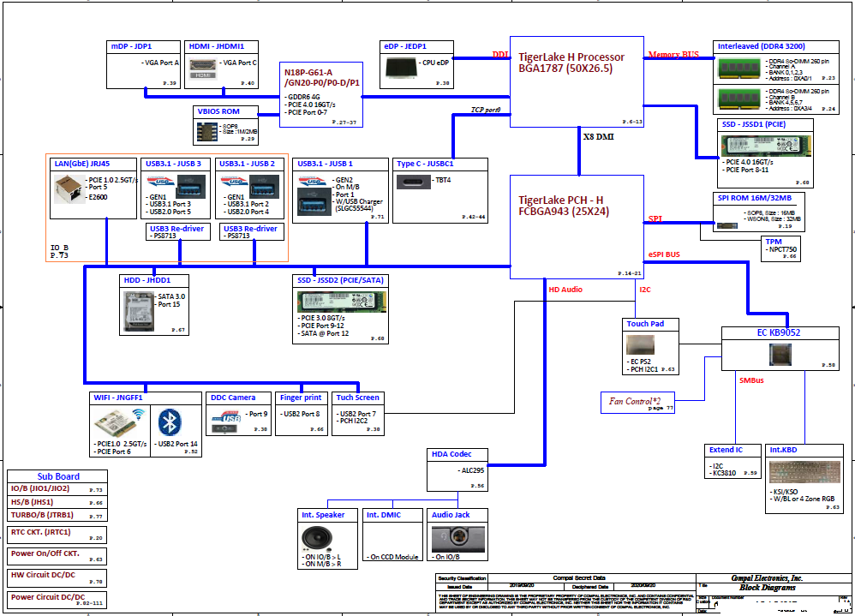Viewport: 855px width, 616px height.
Task: Select the TigerLake PCH - H block
Action: click(x=577, y=227)
